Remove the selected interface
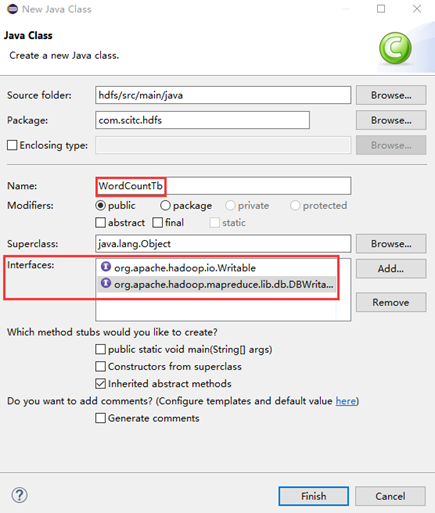The height and width of the screenshot is (513, 435). [x=391, y=302]
